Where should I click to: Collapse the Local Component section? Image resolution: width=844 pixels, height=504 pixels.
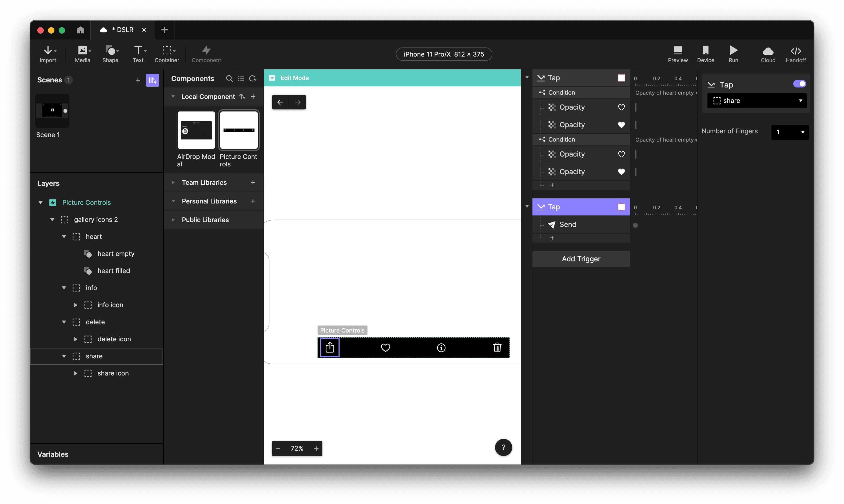(x=174, y=97)
